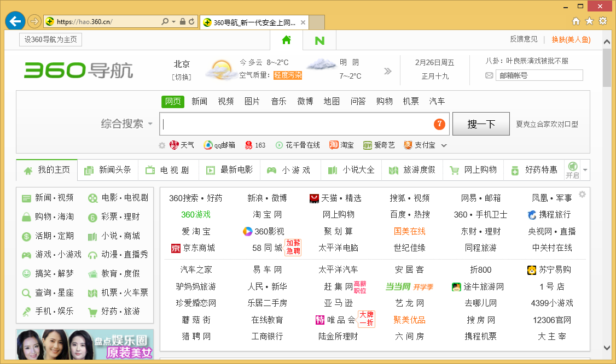Click the 开启 globe icon in tab bar
This screenshot has width=616, height=364.
pyautogui.click(x=572, y=170)
